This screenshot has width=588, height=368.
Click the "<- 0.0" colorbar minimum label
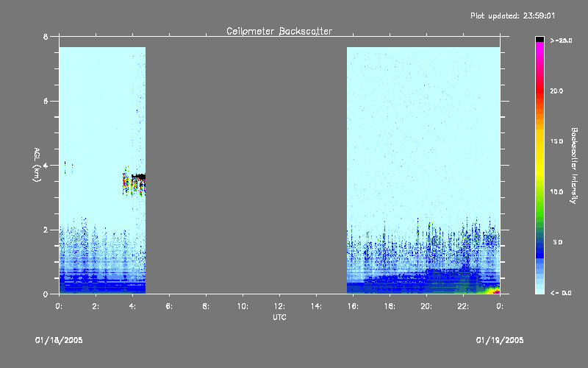coord(561,293)
